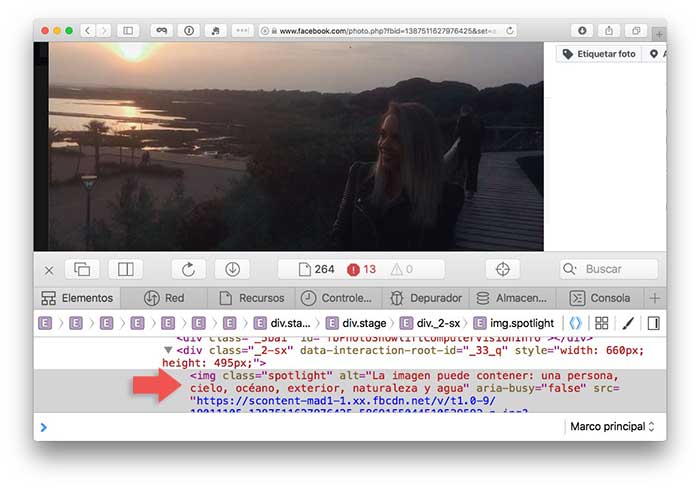Click the Share button in Safari
Screen dimensions: 700x489
[x=609, y=30]
